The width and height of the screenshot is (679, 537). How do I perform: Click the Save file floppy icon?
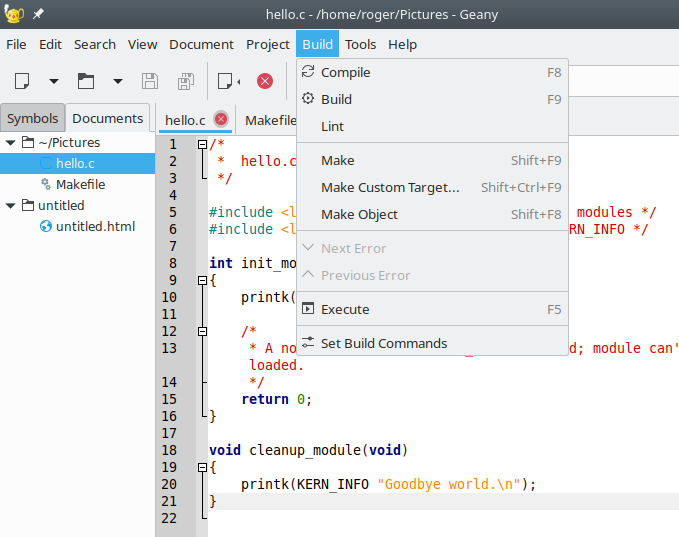click(x=150, y=81)
